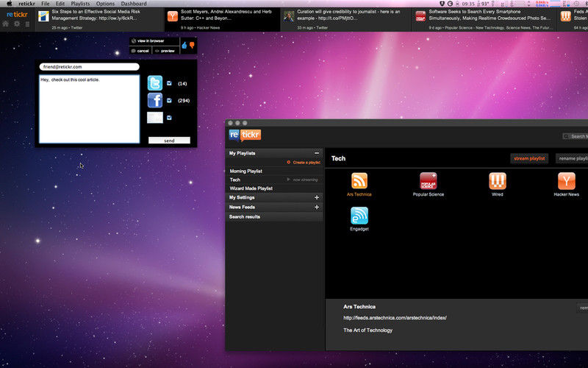
Task: Click the 'Tech' playlist title heading
Action: 338,158
